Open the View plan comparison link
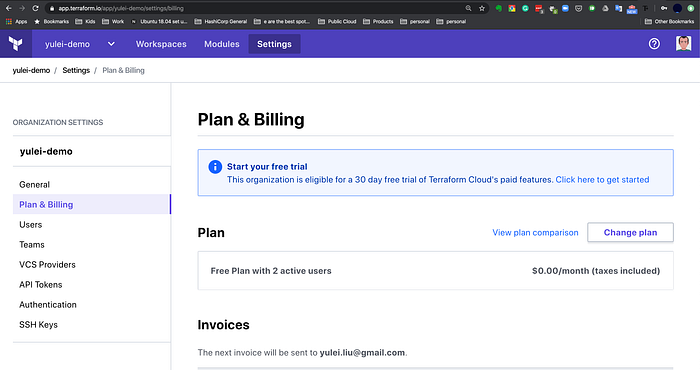The image size is (700, 370). point(535,233)
